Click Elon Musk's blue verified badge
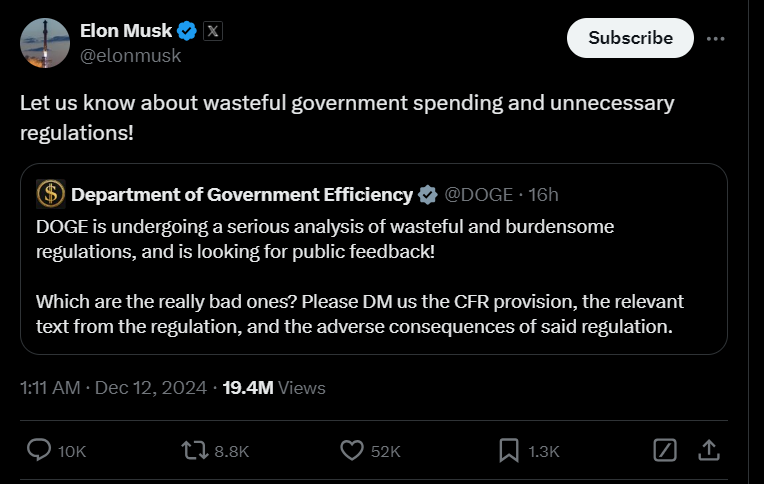Image resolution: width=764 pixels, height=484 pixels. coord(187,31)
